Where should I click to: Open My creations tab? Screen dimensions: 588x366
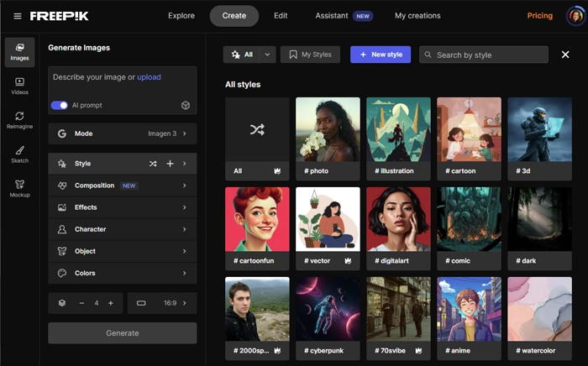[x=417, y=16]
